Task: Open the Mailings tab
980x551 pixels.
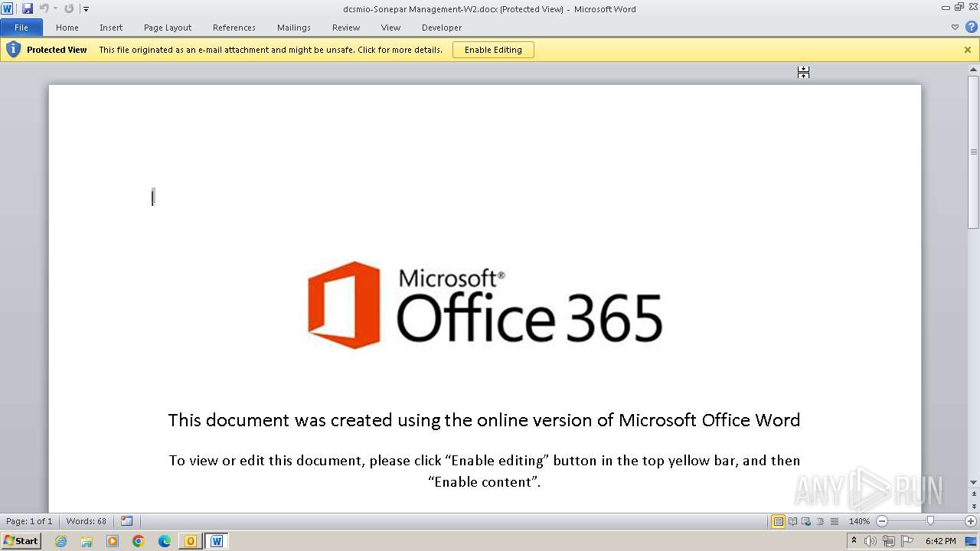Action: (x=294, y=28)
